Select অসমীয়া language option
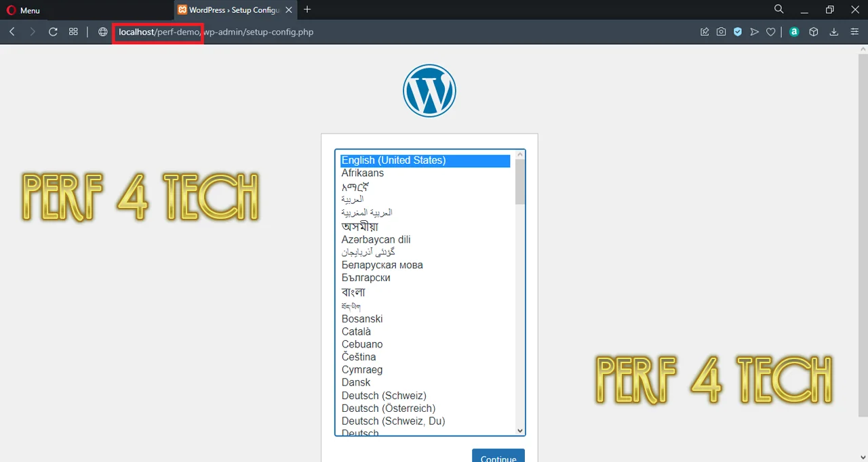868x462 pixels. pyautogui.click(x=425, y=226)
